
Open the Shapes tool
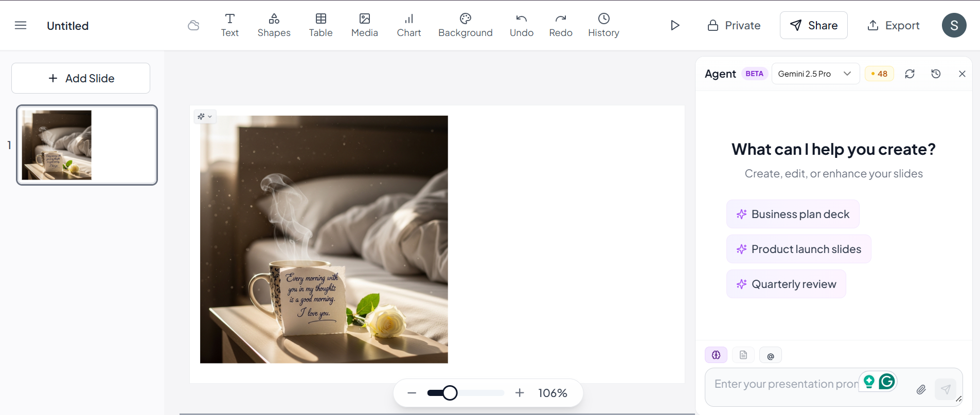pyautogui.click(x=274, y=25)
